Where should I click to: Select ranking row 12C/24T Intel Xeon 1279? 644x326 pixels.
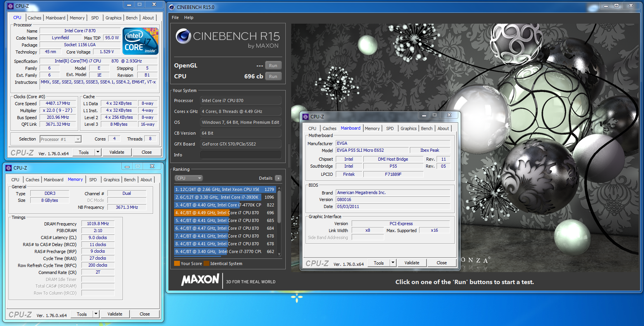point(225,189)
